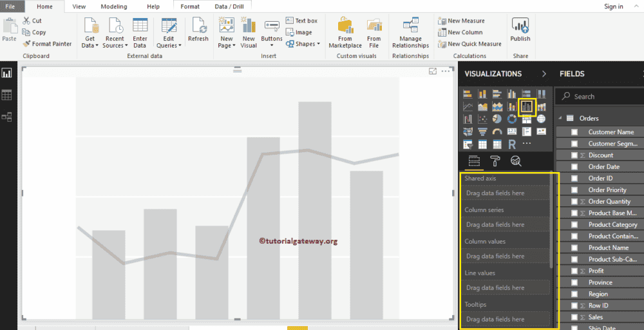
Task: Check the Sales field
Action: coord(574,317)
